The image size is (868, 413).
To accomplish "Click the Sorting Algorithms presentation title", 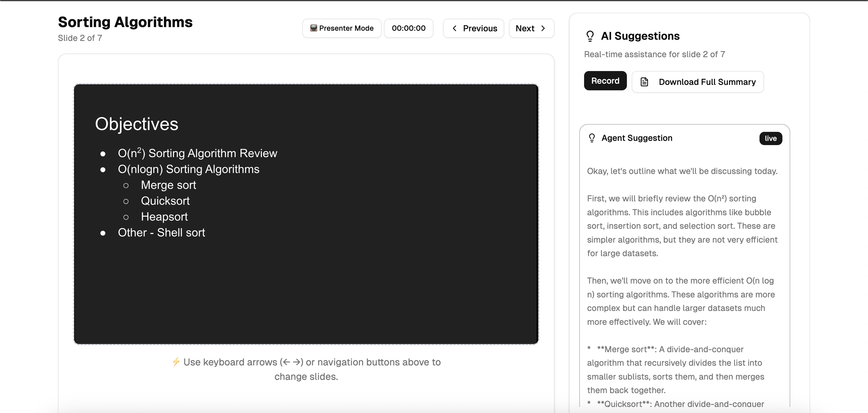I will tap(125, 22).
